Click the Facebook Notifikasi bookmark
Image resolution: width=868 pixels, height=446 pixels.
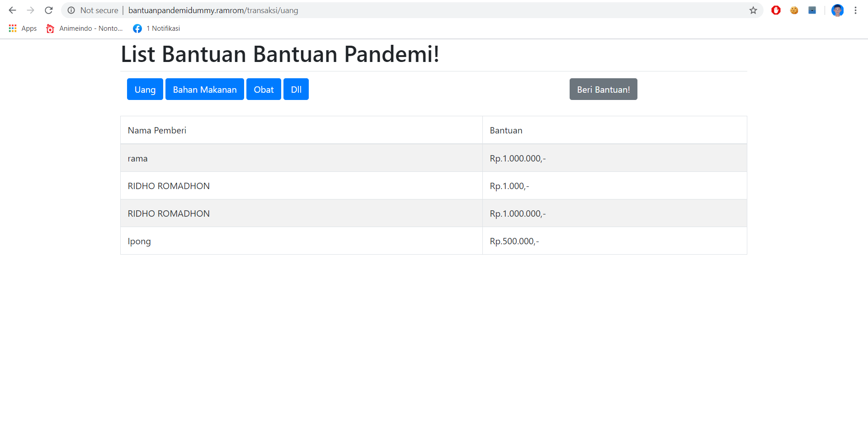tap(156, 28)
